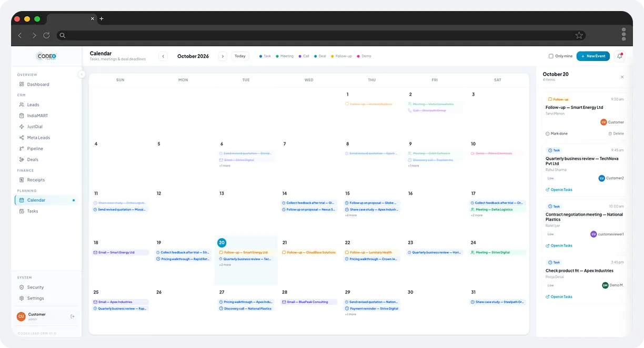Viewport: 644px width, 348px height.
Task: Open the Meta Leads sidebar icon
Action: coord(22,138)
